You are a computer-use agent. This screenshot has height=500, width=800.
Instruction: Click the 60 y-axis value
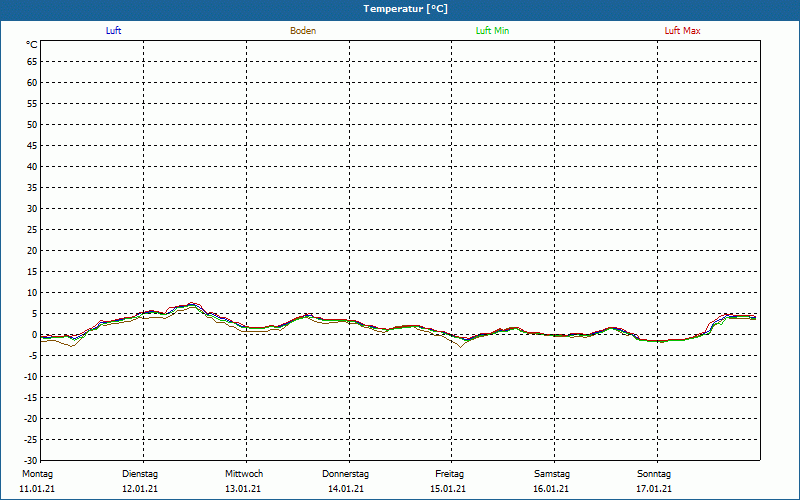coord(32,83)
